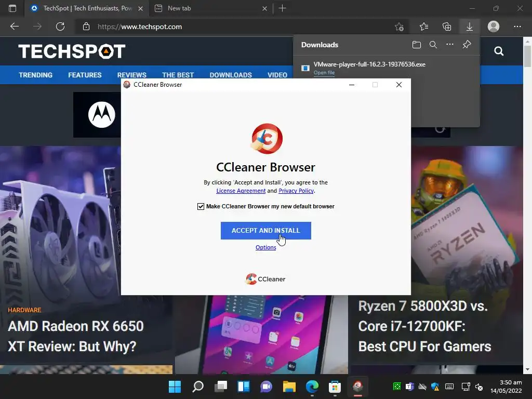
Task: Open AMD Radeon RX 6650 XT review article
Action: (x=76, y=336)
